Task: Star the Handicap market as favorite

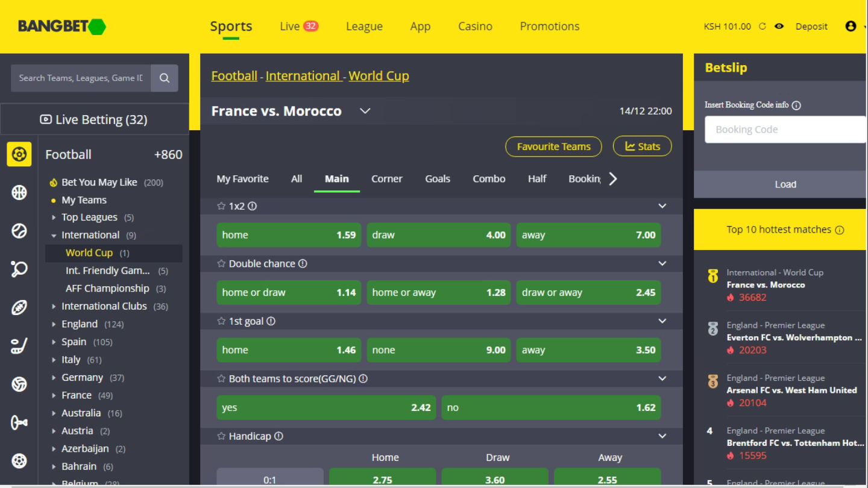Action: coord(221,436)
